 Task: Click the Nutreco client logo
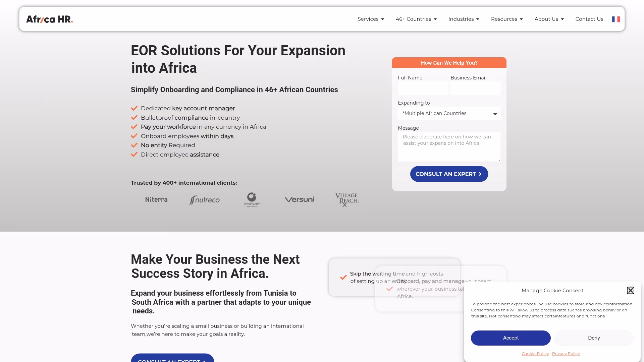point(204,199)
